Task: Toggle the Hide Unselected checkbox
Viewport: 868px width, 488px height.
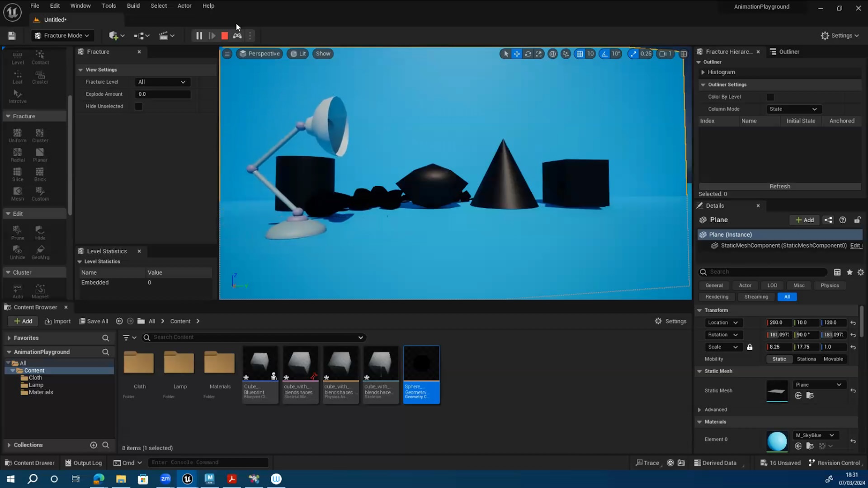Action: coord(139,106)
